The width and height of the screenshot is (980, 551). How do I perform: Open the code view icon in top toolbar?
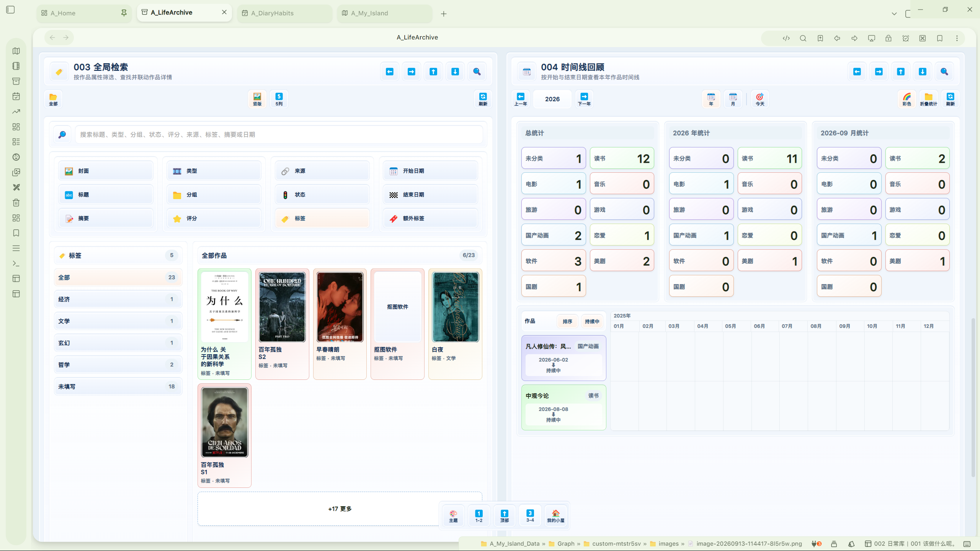pos(786,38)
